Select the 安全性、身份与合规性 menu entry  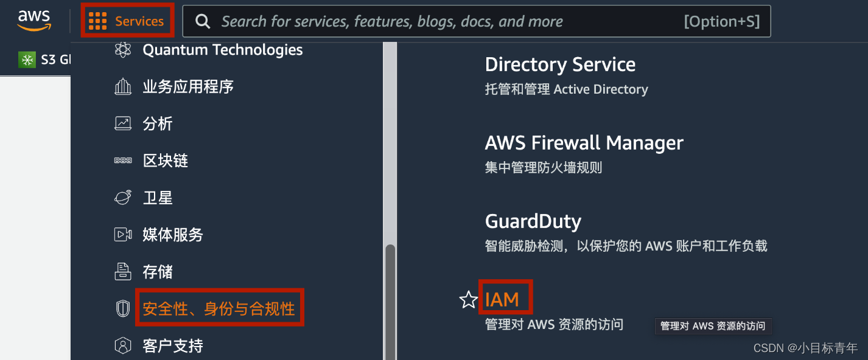click(x=219, y=308)
